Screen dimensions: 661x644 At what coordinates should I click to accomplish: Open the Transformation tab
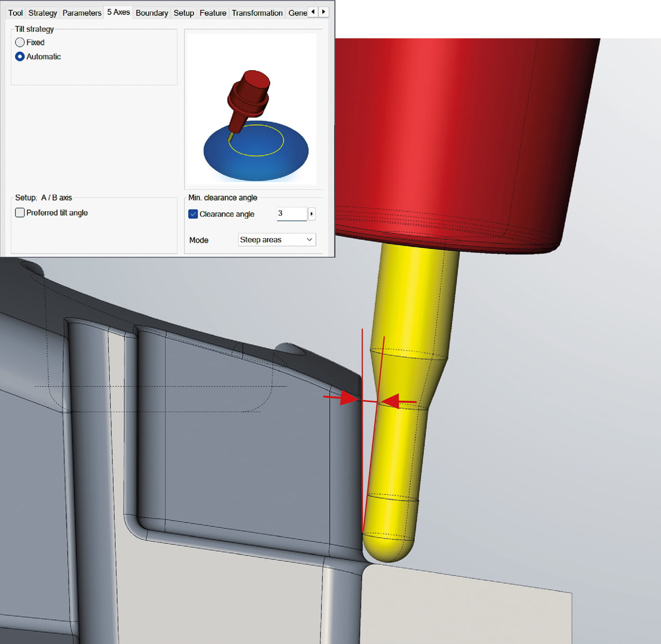click(x=257, y=13)
